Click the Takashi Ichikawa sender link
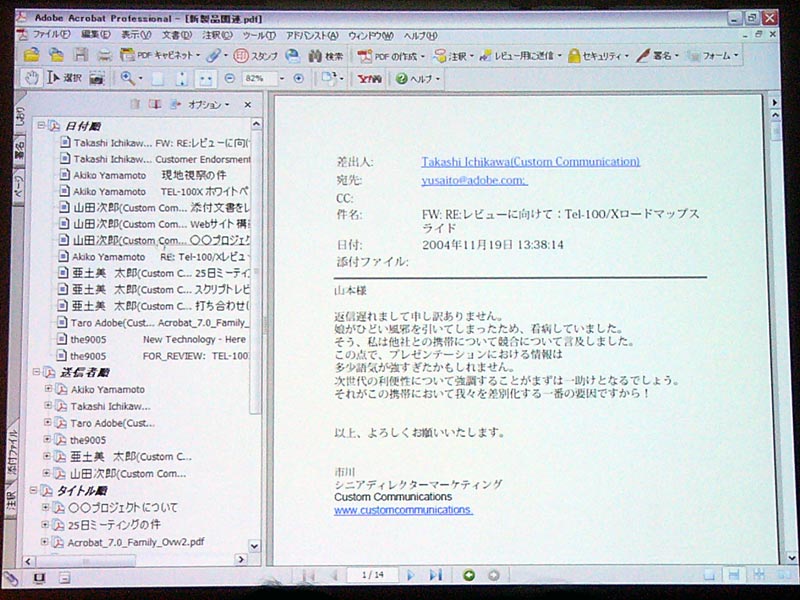This screenshot has width=800, height=600. click(531, 162)
